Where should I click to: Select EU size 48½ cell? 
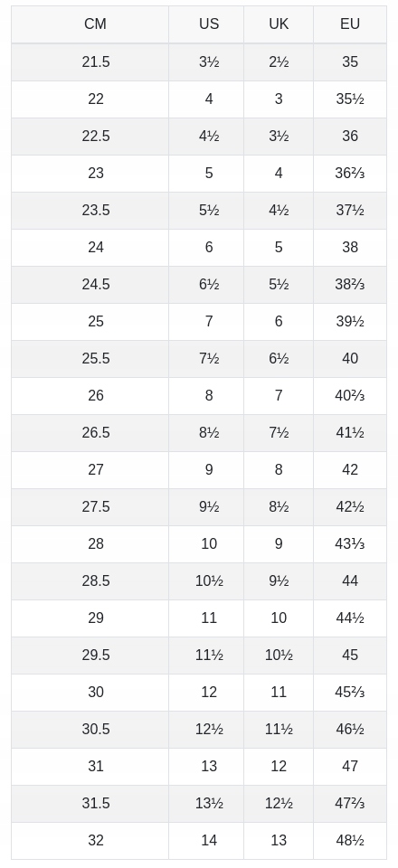(350, 841)
